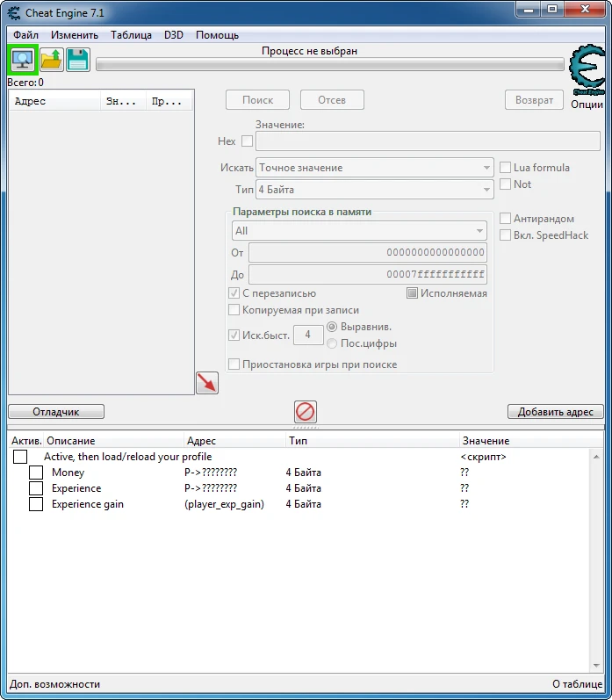
Task: Toggle the Hex checkbox
Action: (247, 141)
